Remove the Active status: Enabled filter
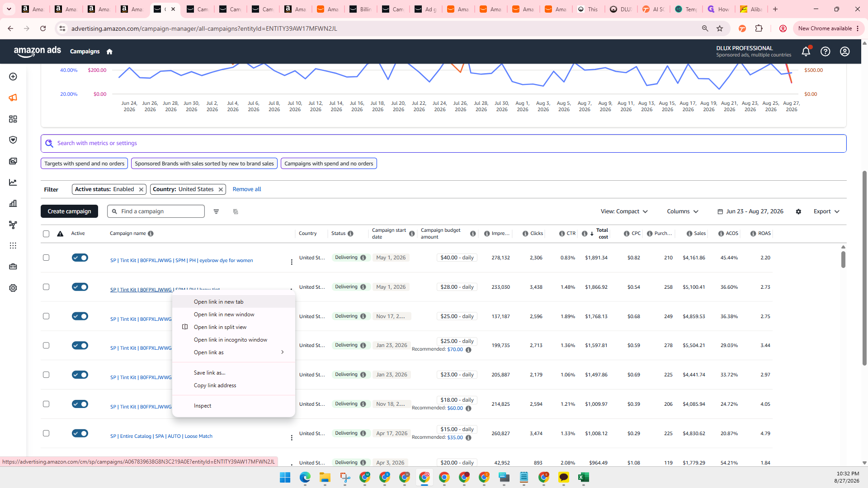868x488 pixels. click(141, 190)
